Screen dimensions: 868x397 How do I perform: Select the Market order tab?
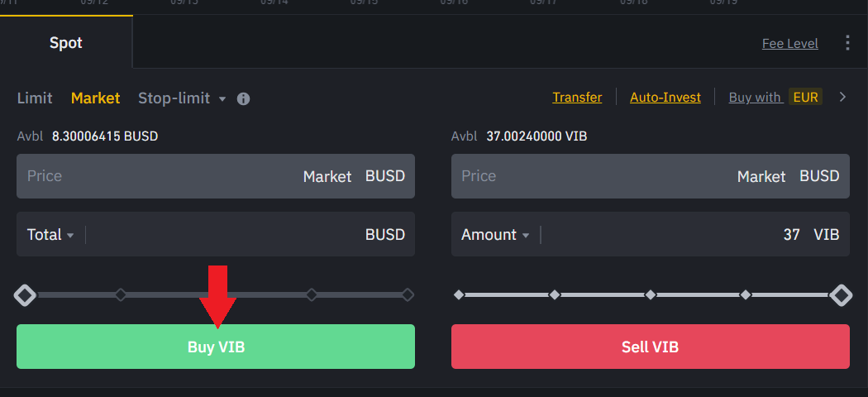[95, 98]
